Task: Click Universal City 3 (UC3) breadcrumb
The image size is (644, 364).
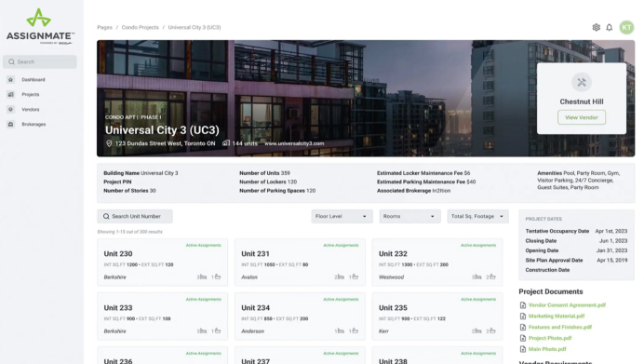Action: (x=195, y=28)
